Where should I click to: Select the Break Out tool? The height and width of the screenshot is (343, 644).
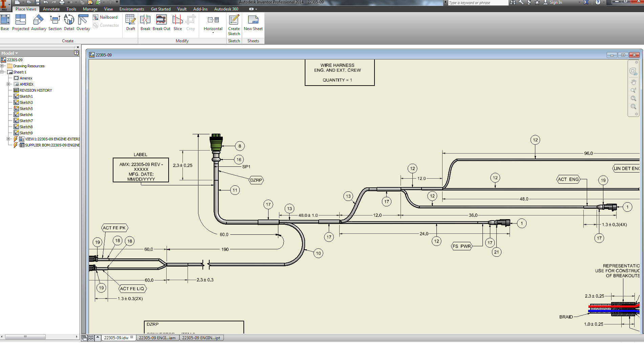162,23
